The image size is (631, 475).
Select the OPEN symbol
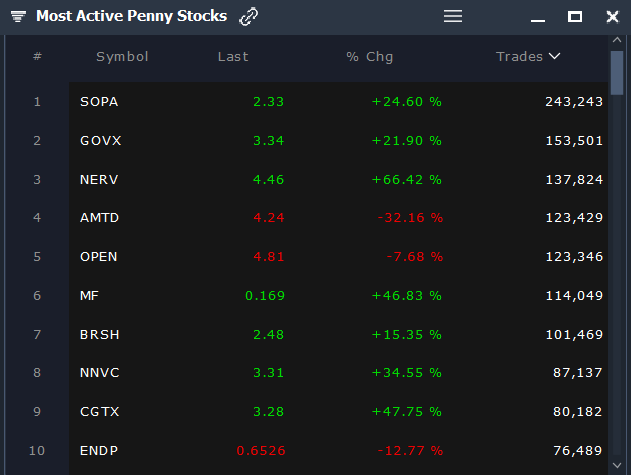click(x=99, y=257)
